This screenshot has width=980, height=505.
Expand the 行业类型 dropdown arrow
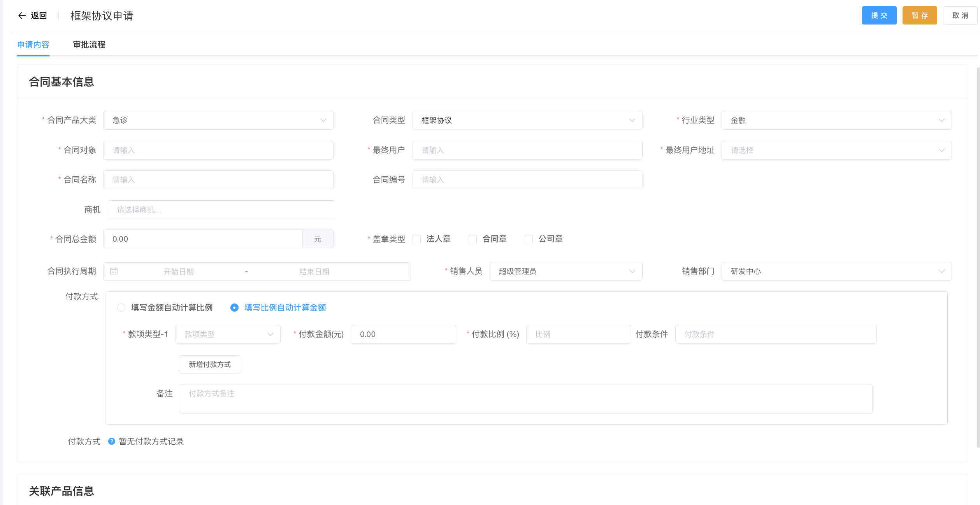(x=941, y=120)
